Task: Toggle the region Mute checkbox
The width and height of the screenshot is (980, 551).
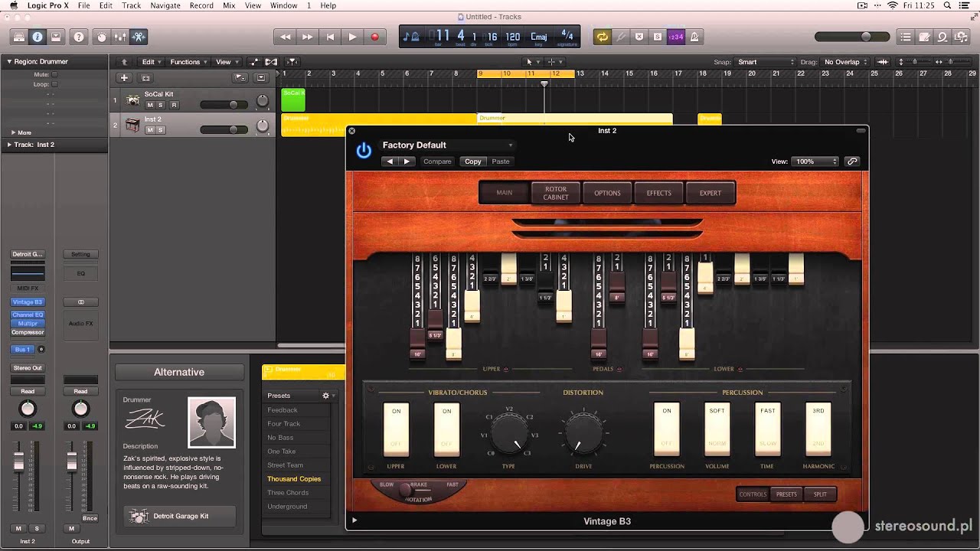Action: point(54,74)
